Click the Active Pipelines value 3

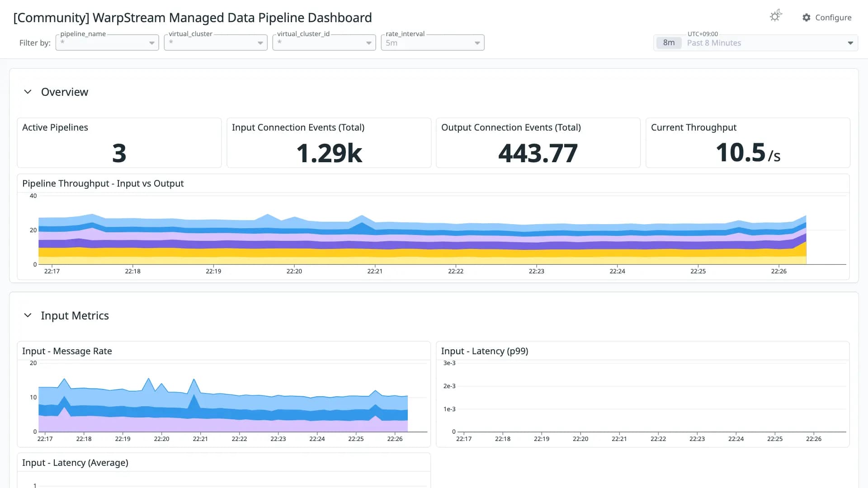click(x=119, y=153)
